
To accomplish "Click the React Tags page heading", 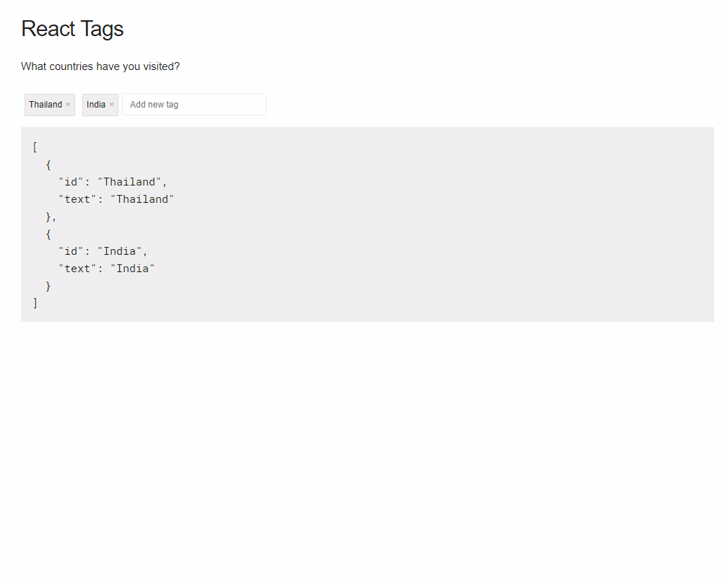I will point(72,29).
